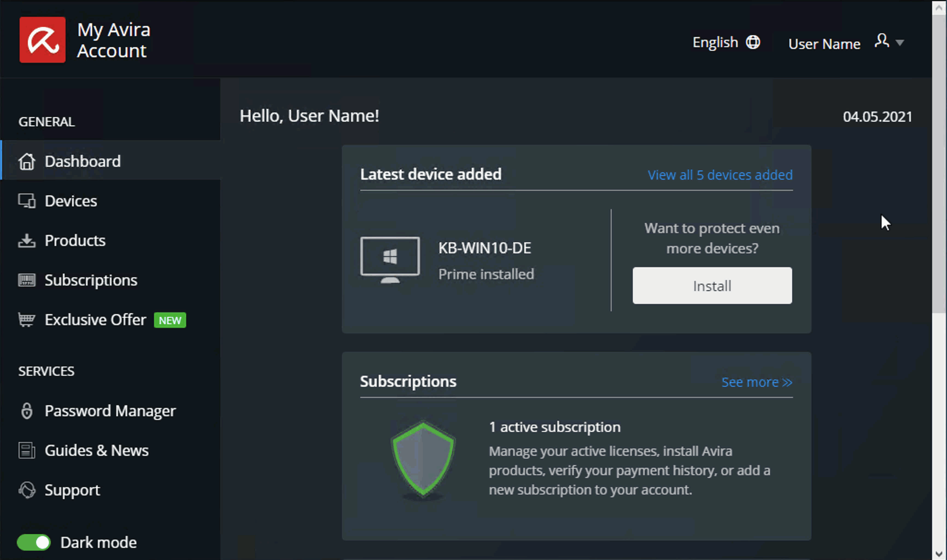947x560 pixels.
Task: Click View all 5 devices added link
Action: [x=720, y=175]
